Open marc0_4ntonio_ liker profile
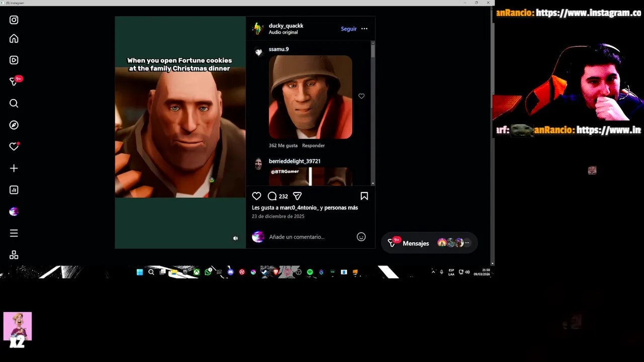 click(x=299, y=208)
